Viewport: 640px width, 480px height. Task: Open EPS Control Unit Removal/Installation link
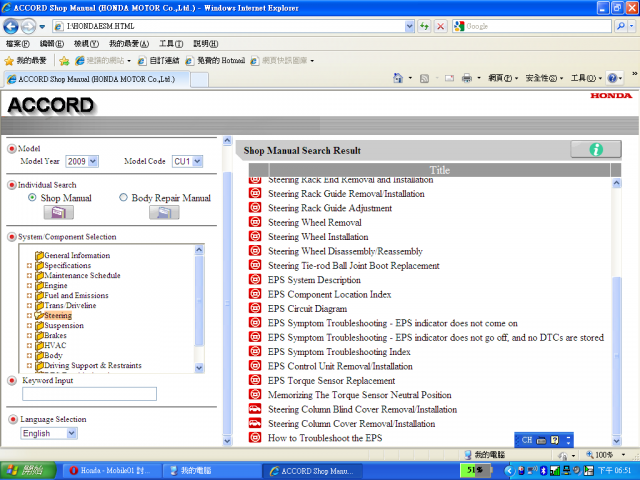pyautogui.click(x=340, y=366)
